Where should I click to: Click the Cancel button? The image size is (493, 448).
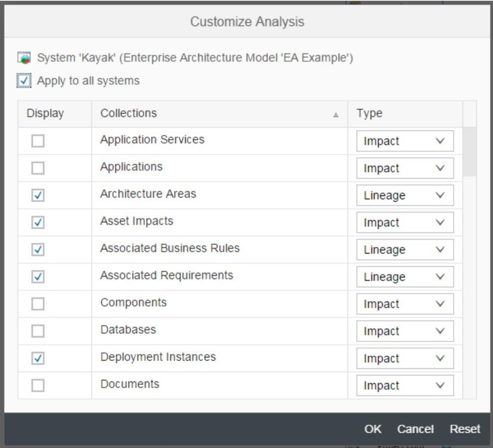coord(415,429)
